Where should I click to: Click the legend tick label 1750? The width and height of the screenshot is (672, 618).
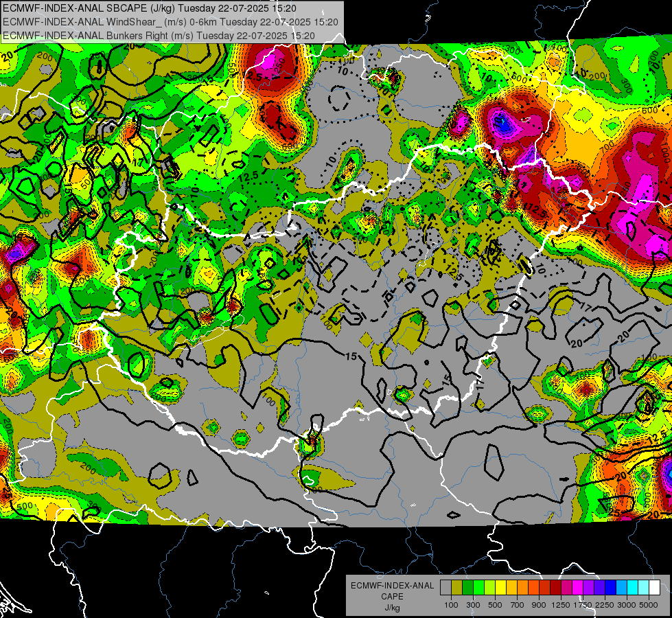(x=583, y=605)
